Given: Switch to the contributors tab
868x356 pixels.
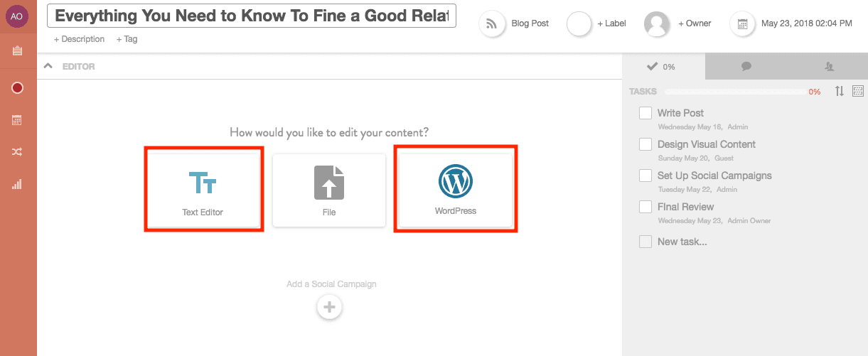Looking at the screenshot, I should (829, 66).
